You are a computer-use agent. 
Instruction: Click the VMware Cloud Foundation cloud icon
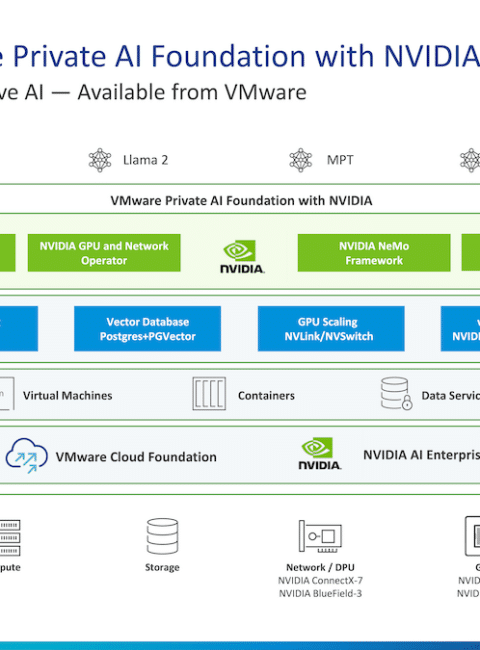point(27,456)
